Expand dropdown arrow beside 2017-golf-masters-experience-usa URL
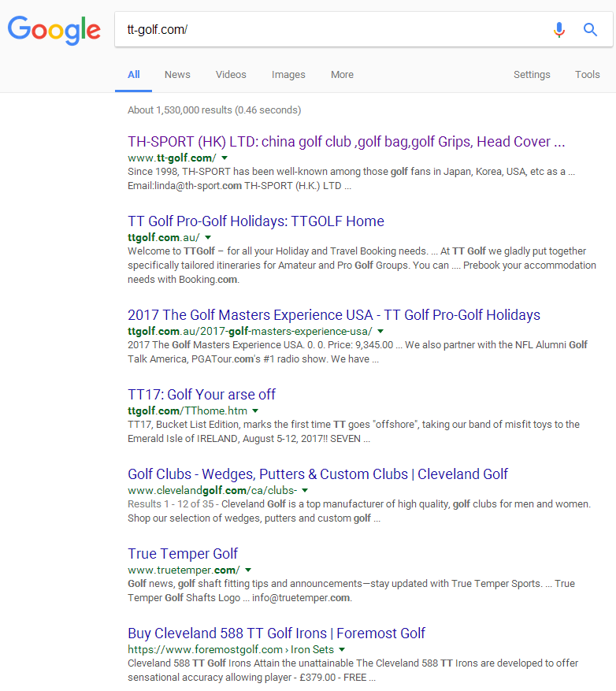This screenshot has width=616, height=691. pyautogui.click(x=380, y=332)
